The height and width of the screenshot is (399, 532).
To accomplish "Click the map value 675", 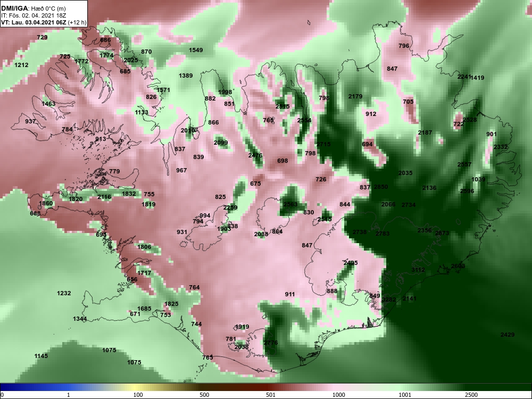I will point(255,184).
